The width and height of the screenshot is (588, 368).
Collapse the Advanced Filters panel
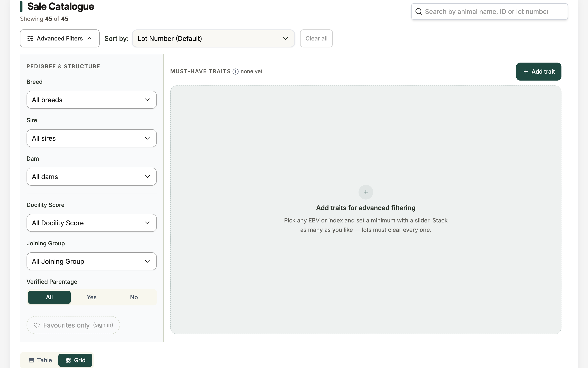[x=60, y=38]
